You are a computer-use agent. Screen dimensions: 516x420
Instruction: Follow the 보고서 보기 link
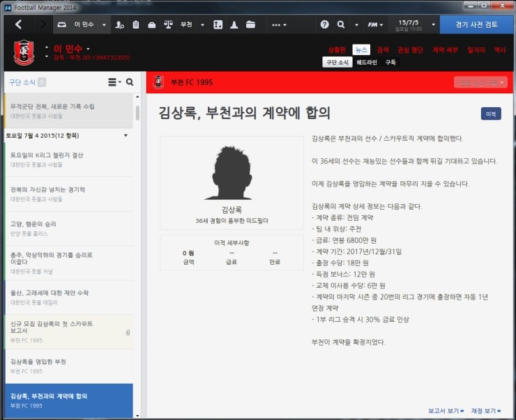446,410
